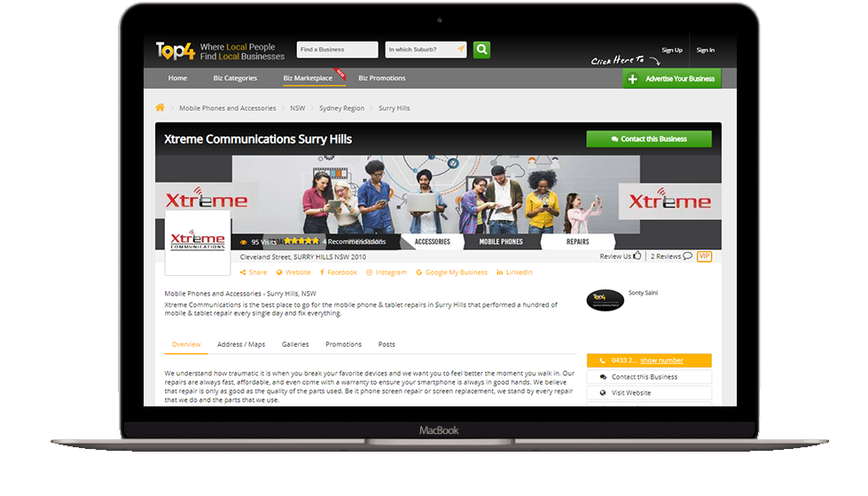Image resolution: width=868 pixels, height=496 pixels.
Task: Click green Contact this Business button
Action: point(649,139)
